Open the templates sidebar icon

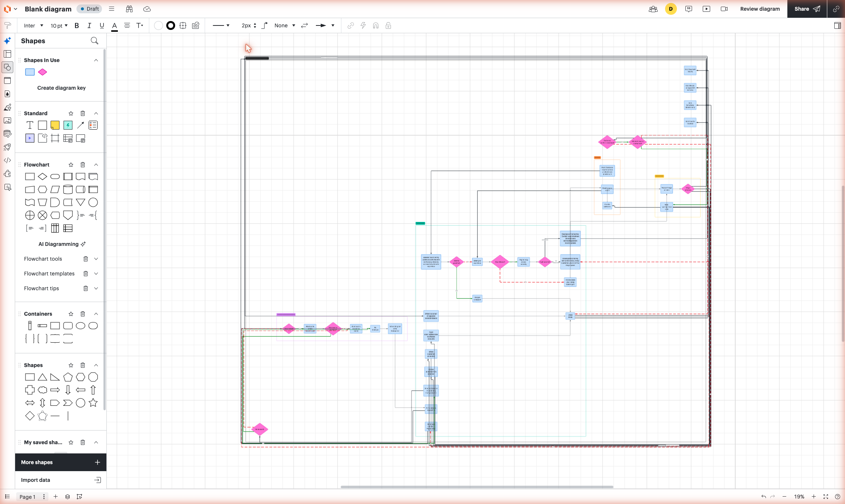[7, 54]
